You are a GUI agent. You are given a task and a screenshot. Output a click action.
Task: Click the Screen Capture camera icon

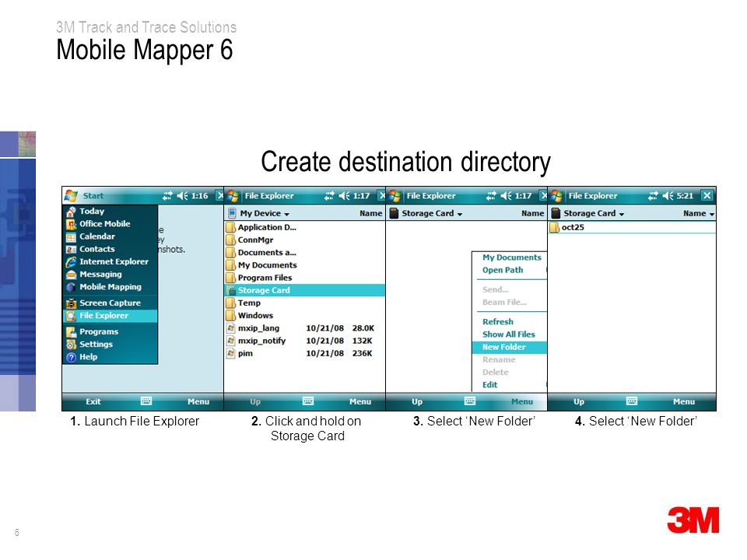tap(71, 303)
